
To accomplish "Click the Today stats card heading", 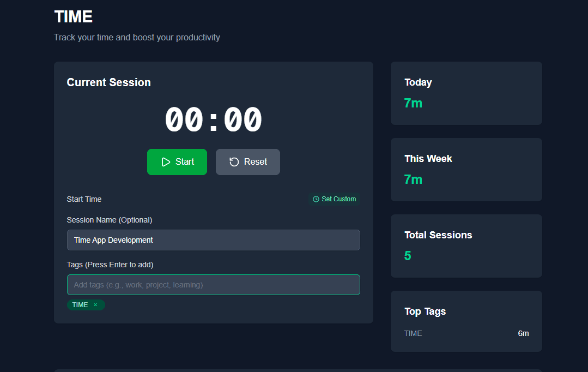I will tap(418, 82).
